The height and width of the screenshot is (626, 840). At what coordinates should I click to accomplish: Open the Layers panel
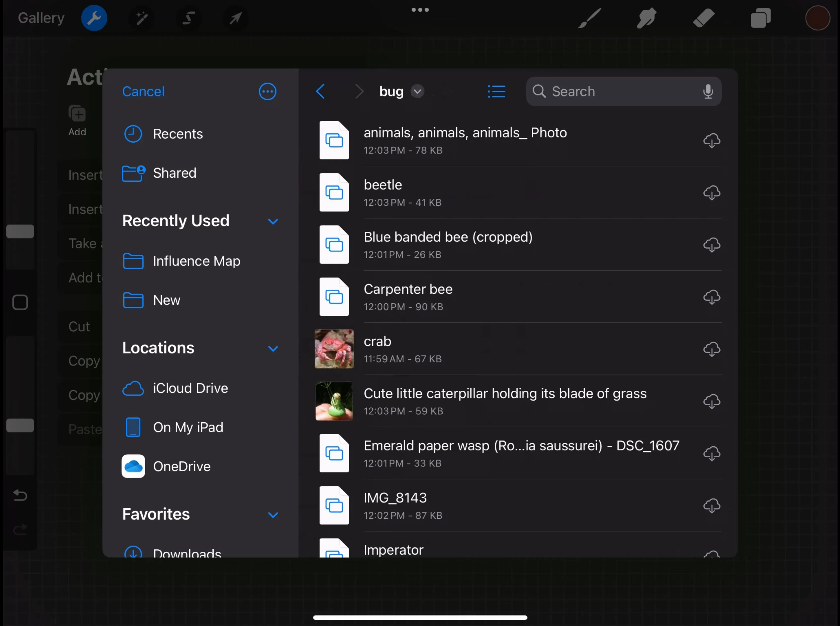pos(761,18)
